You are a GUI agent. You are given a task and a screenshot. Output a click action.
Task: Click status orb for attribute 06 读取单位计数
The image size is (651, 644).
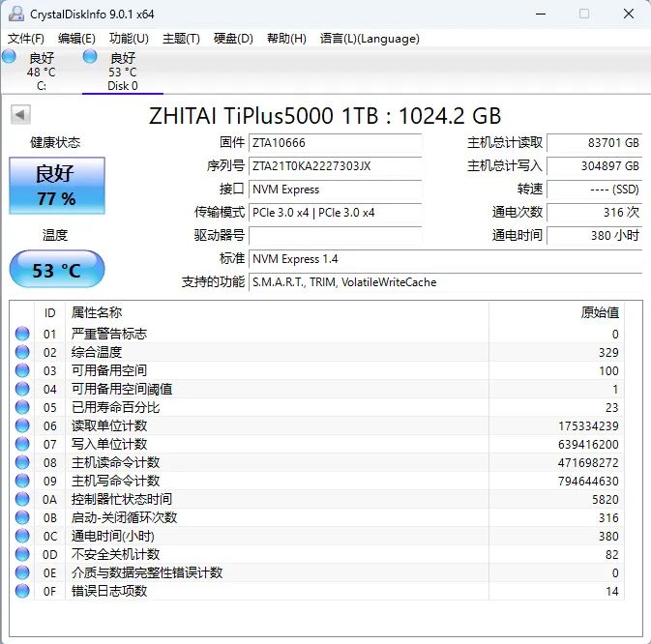point(22,425)
